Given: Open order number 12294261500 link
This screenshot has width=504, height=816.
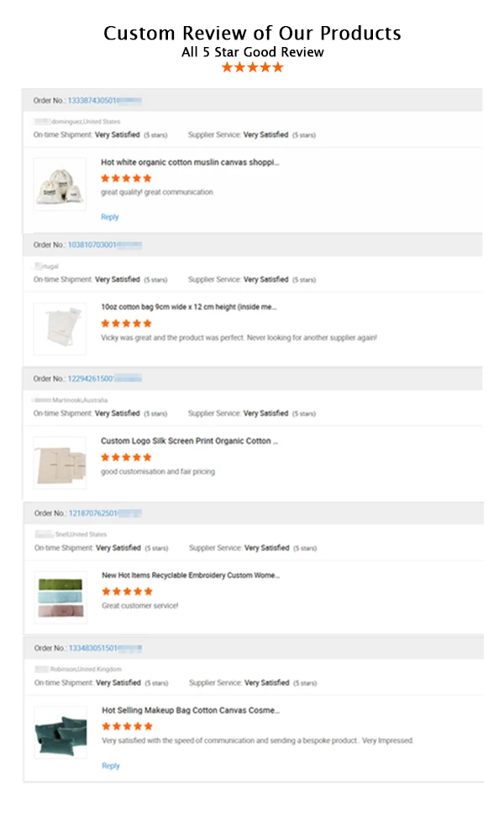Looking at the screenshot, I should (104, 379).
